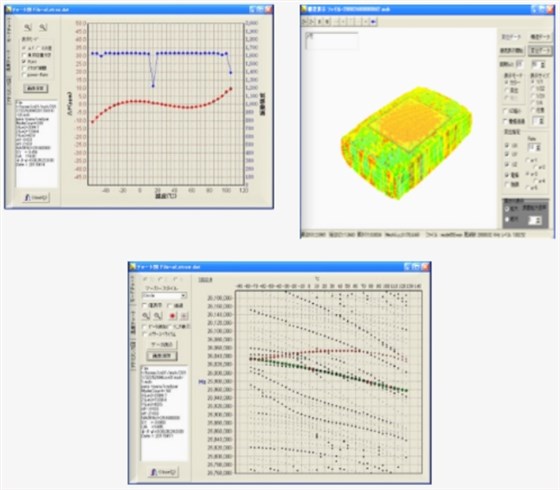The image size is (560, 490).
Task: Select the 1/2 display size radio button
Action: tap(533, 89)
